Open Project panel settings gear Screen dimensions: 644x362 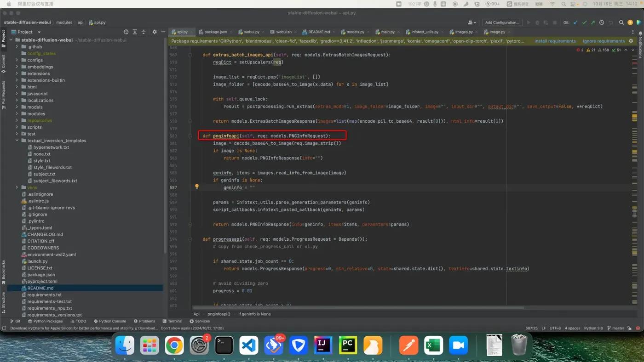click(x=155, y=32)
